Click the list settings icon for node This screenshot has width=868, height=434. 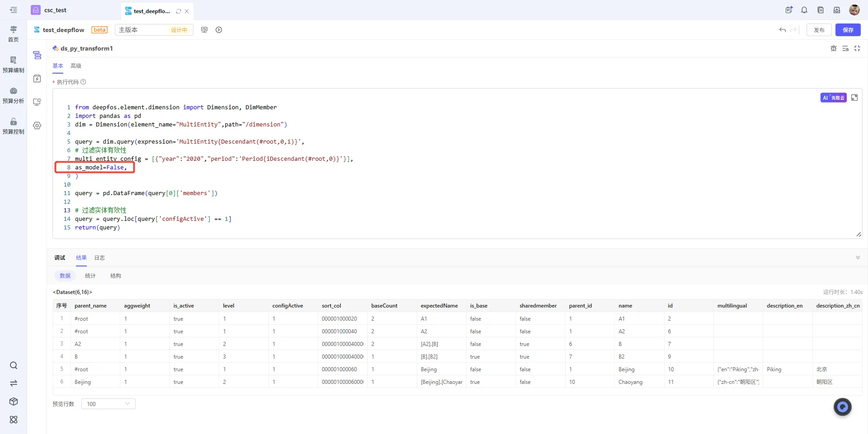click(x=845, y=48)
